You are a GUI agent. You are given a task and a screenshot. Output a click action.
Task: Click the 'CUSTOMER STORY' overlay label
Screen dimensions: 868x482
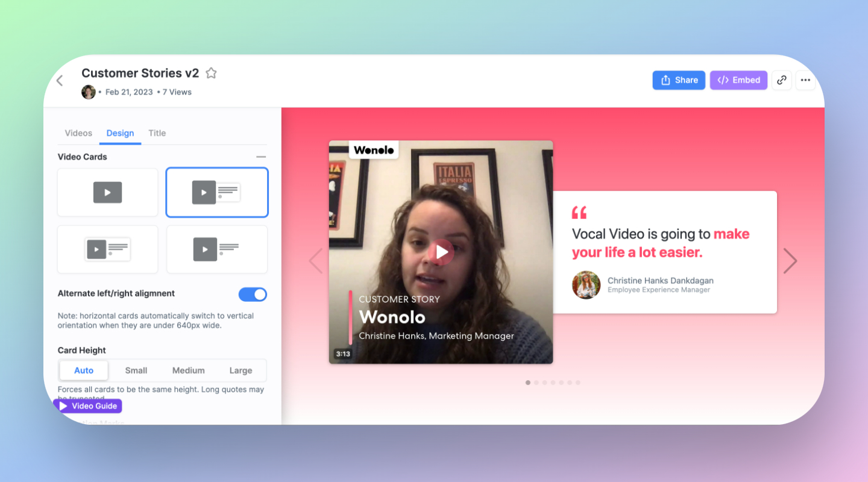coord(399,299)
